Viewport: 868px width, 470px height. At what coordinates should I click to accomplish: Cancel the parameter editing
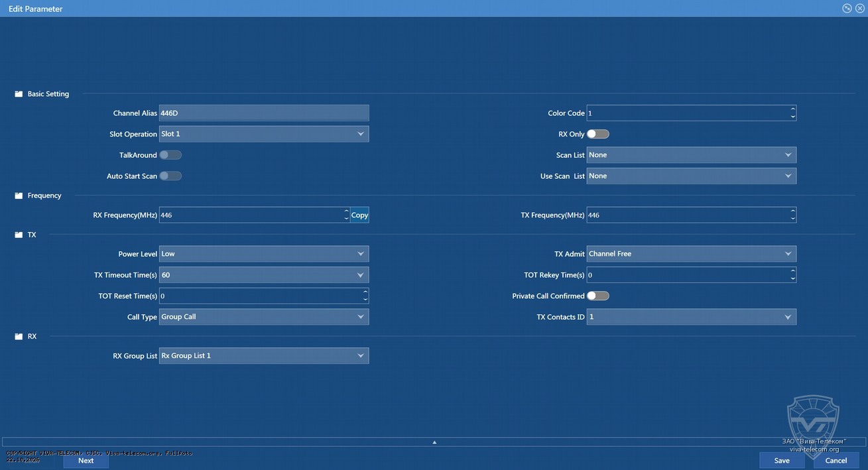[x=836, y=461]
